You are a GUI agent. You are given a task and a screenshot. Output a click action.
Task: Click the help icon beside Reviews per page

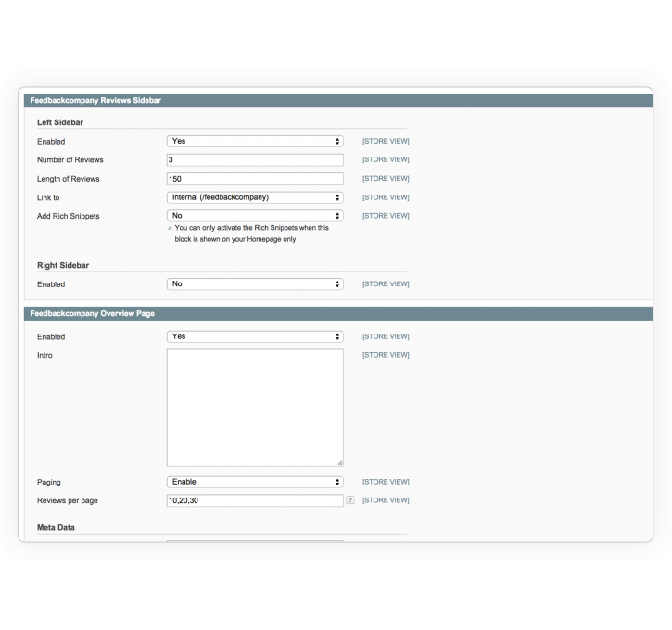coord(350,499)
